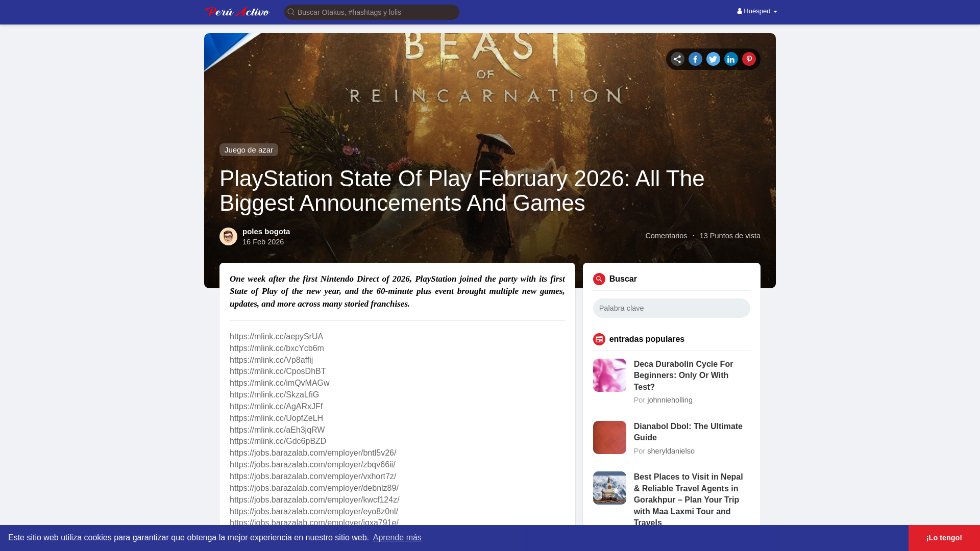The image size is (980, 551).
Task: Open the poles bogota author profile
Action: click(266, 232)
